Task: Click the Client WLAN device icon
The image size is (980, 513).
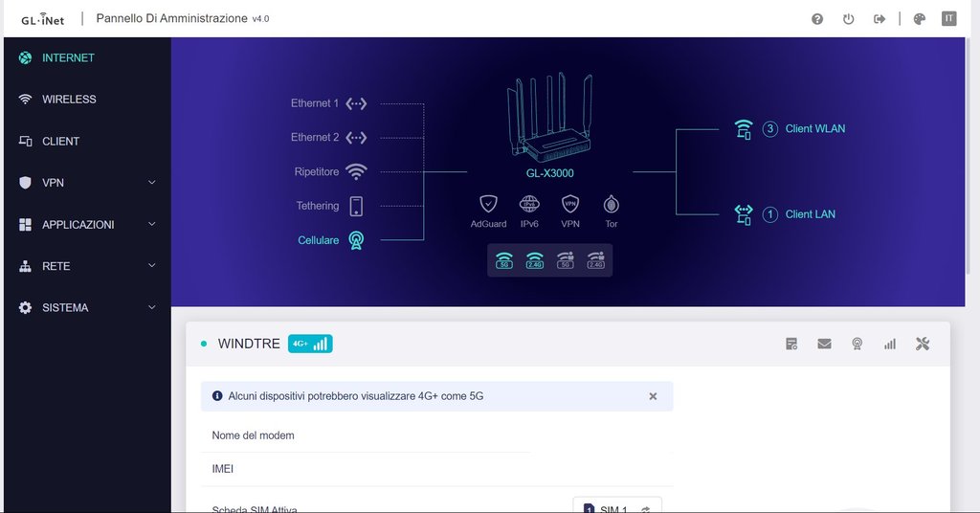Action: click(x=744, y=129)
